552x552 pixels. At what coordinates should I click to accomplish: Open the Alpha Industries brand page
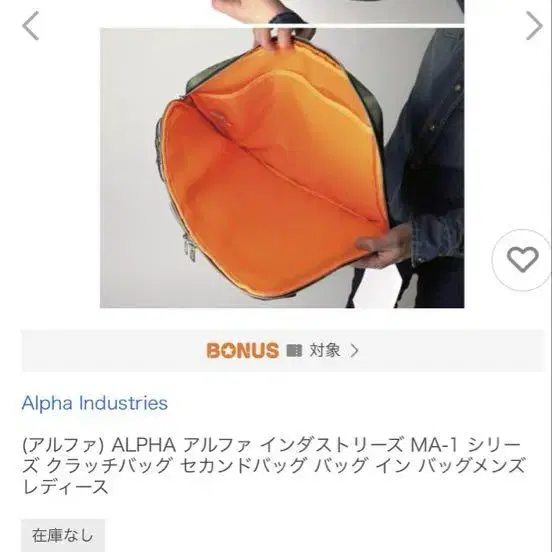pyautogui.click(x=94, y=403)
